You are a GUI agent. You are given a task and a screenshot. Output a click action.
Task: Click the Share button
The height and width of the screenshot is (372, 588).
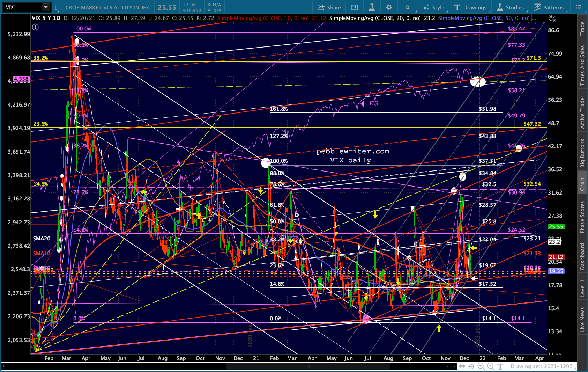(x=329, y=7)
